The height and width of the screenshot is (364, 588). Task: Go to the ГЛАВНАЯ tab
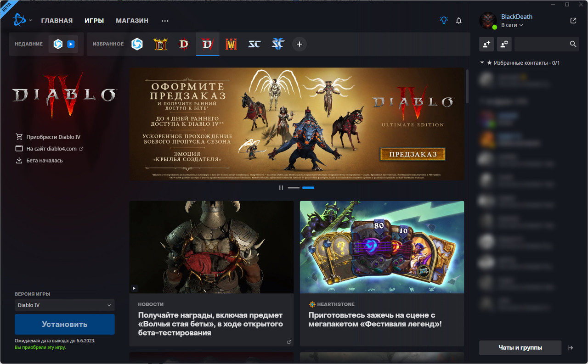coord(57,21)
